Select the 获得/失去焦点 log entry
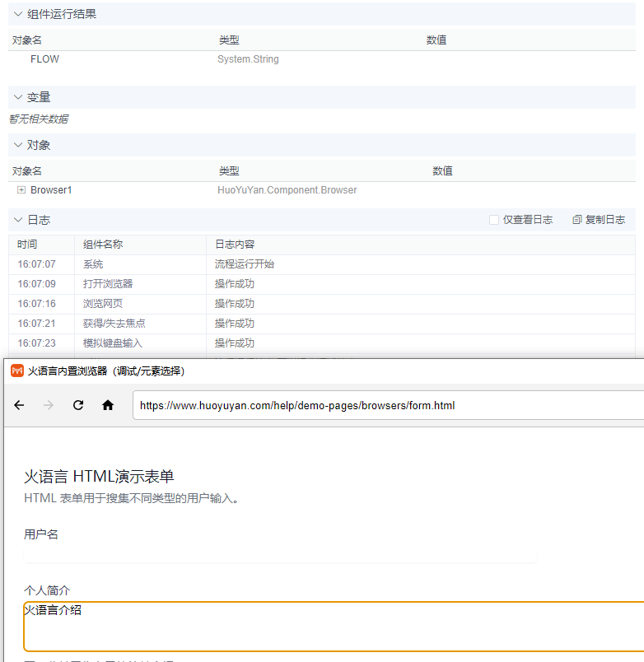The height and width of the screenshot is (662, 644). [x=322, y=324]
